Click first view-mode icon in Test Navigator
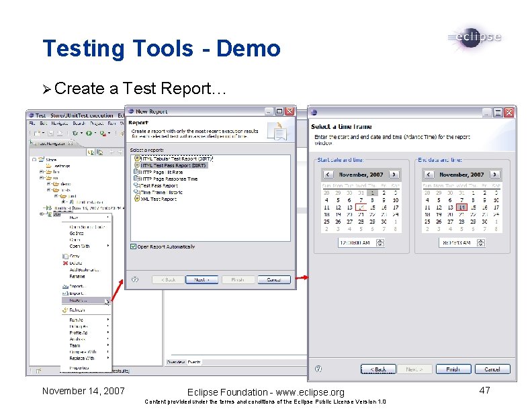The height and width of the screenshot is (411, 532). tap(91, 152)
